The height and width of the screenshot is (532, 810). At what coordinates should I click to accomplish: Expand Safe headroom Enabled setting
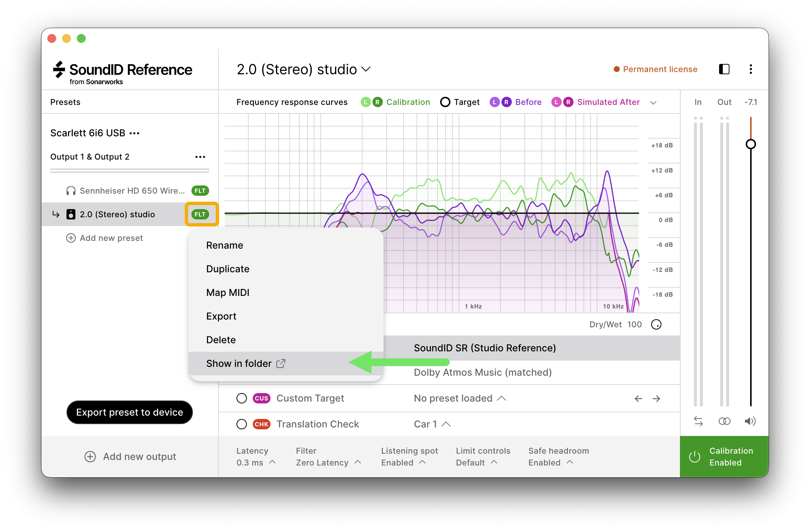pos(559,457)
